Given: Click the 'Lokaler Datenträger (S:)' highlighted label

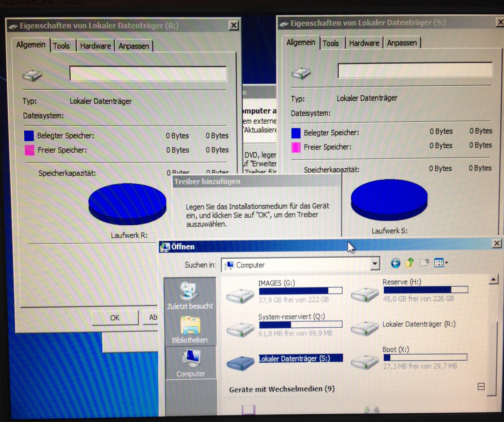Looking at the screenshot, I should [x=301, y=358].
